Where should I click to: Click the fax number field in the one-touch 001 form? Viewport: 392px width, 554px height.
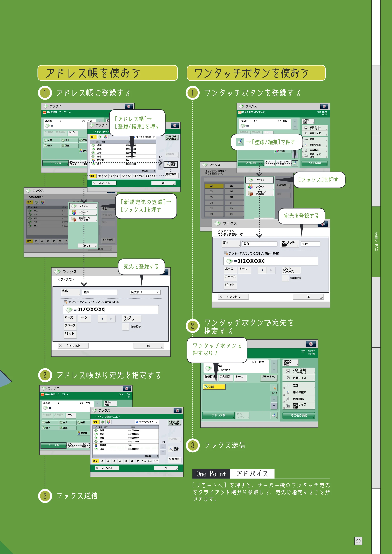point(271,261)
